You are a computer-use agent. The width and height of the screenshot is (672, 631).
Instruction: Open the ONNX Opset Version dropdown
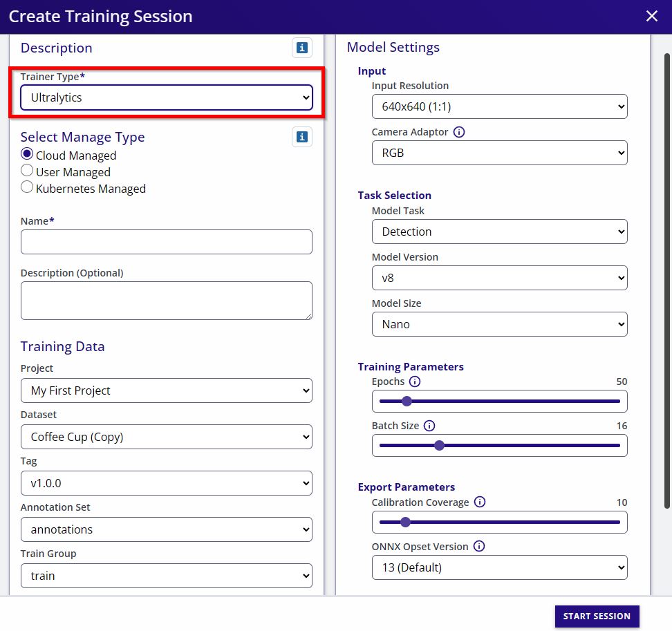[499, 567]
